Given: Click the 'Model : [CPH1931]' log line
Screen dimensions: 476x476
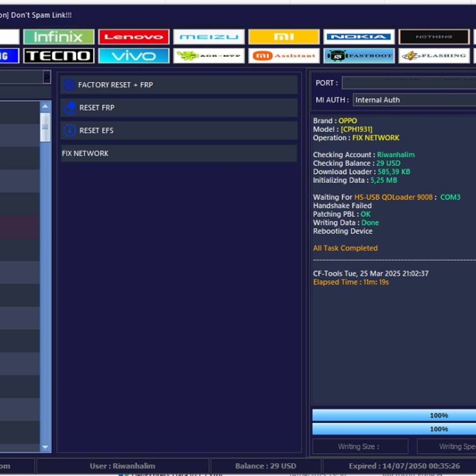Looking at the screenshot, I should (x=343, y=129).
